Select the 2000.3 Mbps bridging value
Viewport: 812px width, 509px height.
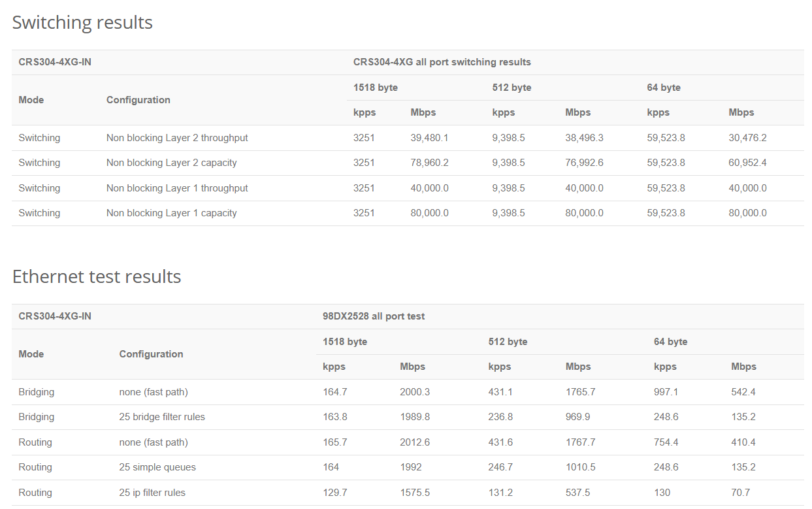click(415, 393)
